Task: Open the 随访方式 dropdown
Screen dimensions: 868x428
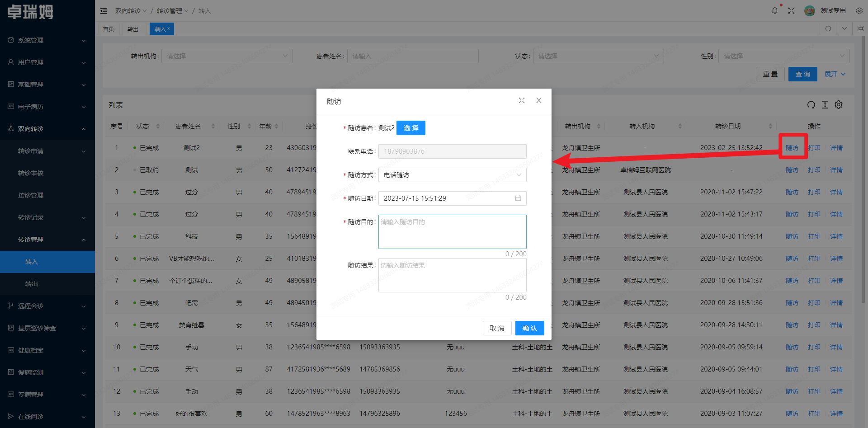Action: tap(452, 175)
